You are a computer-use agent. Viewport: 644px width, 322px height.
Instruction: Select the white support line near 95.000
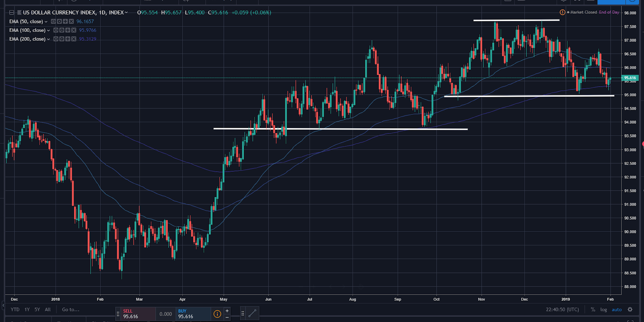coord(529,96)
